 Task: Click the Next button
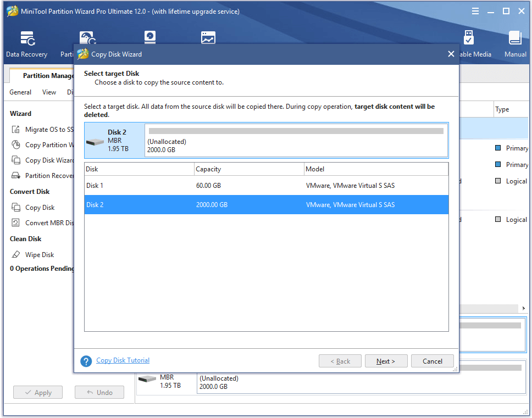coord(386,361)
